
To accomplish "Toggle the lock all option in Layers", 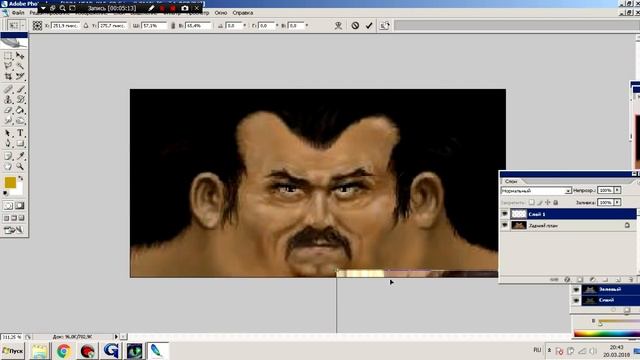I will pyautogui.click(x=556, y=202).
